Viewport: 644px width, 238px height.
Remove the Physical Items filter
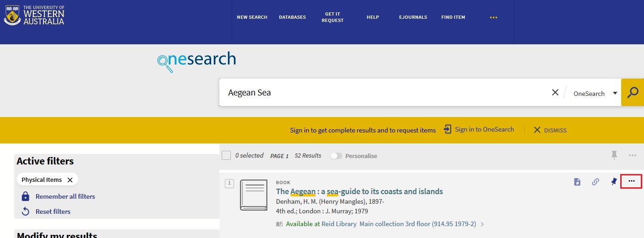[x=70, y=180]
